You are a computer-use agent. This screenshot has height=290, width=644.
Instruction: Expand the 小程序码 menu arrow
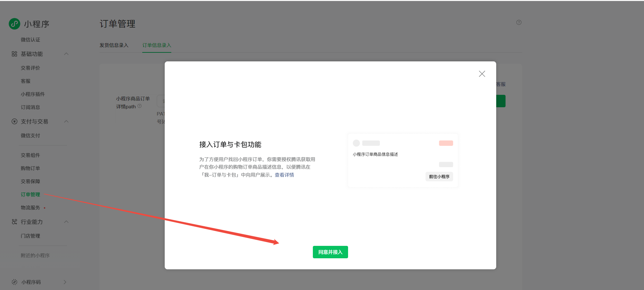pos(65,282)
